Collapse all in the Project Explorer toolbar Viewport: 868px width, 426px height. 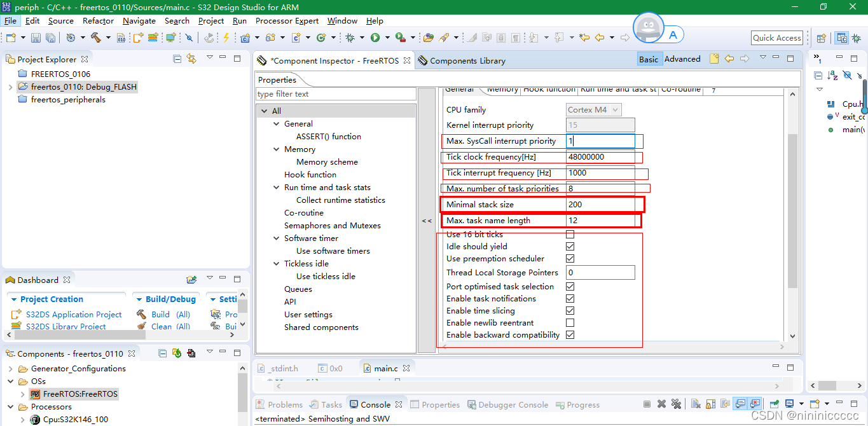(x=177, y=59)
